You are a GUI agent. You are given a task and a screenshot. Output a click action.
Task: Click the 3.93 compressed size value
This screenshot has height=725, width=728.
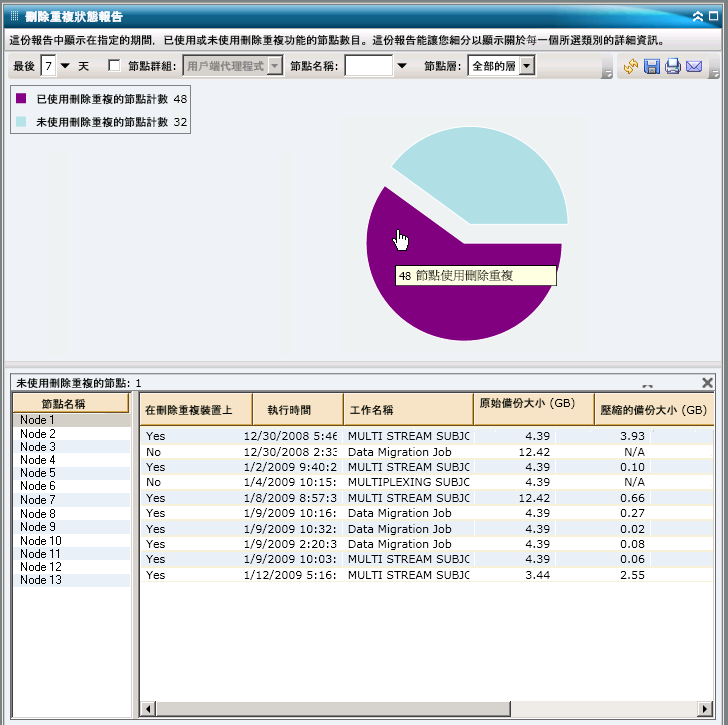pyautogui.click(x=632, y=436)
